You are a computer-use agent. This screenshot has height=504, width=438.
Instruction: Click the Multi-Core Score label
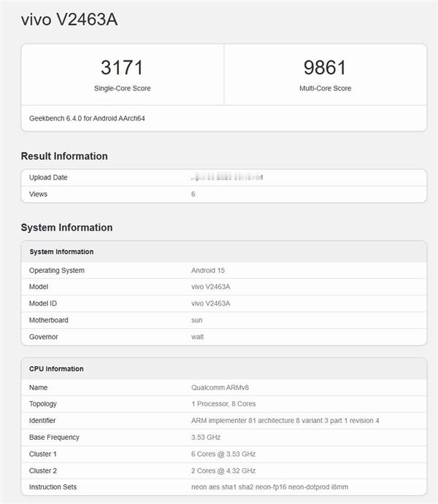click(x=325, y=88)
